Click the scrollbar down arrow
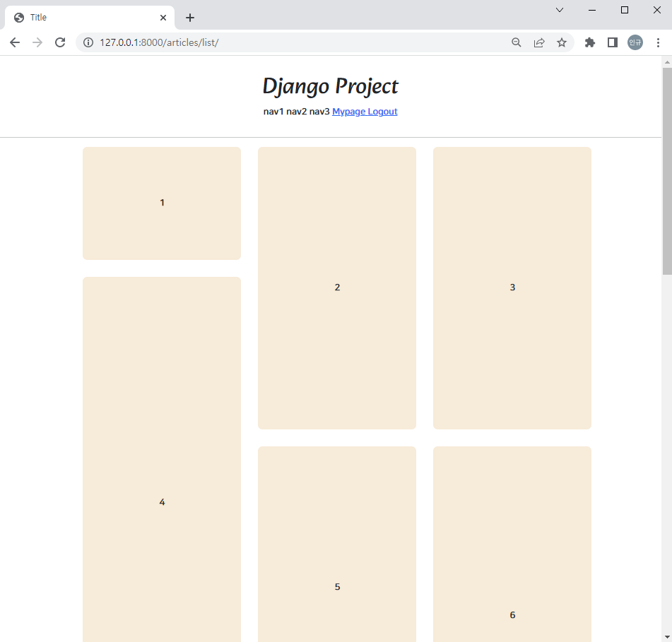Image resolution: width=672 pixels, height=642 pixels. [x=667, y=637]
